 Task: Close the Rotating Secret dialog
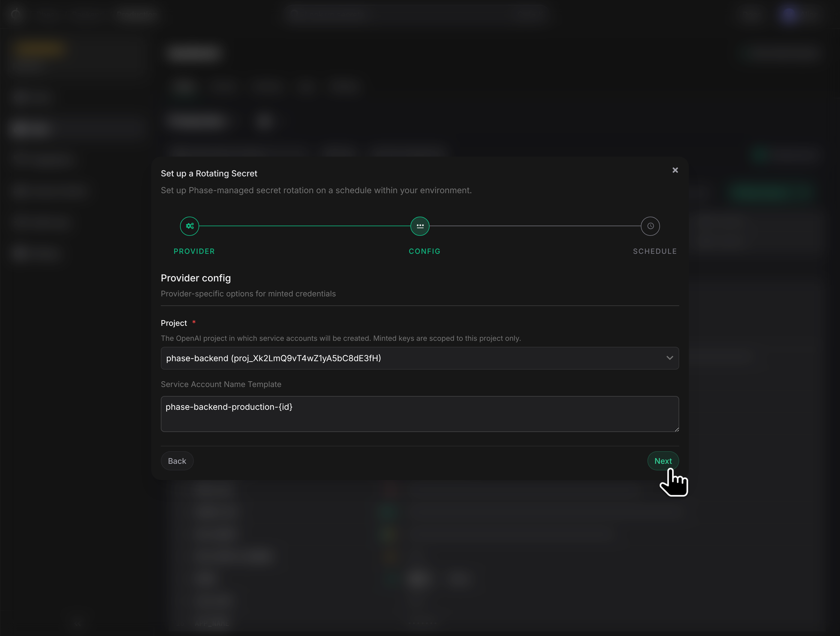(675, 170)
